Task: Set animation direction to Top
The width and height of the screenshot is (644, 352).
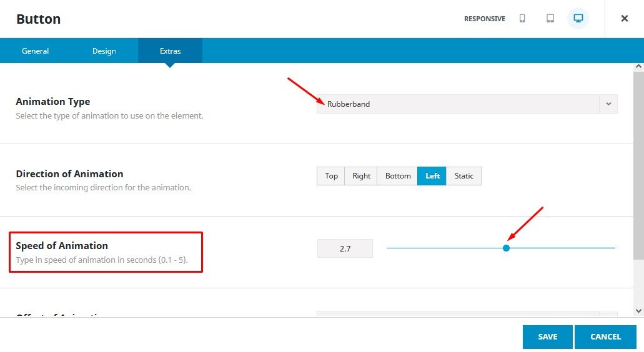Action: coord(331,176)
